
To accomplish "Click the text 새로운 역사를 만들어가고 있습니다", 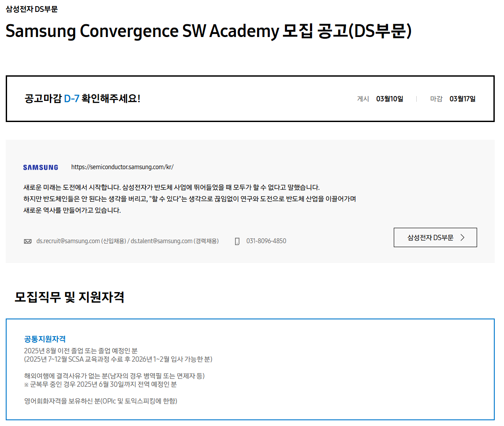I will click(x=72, y=211).
